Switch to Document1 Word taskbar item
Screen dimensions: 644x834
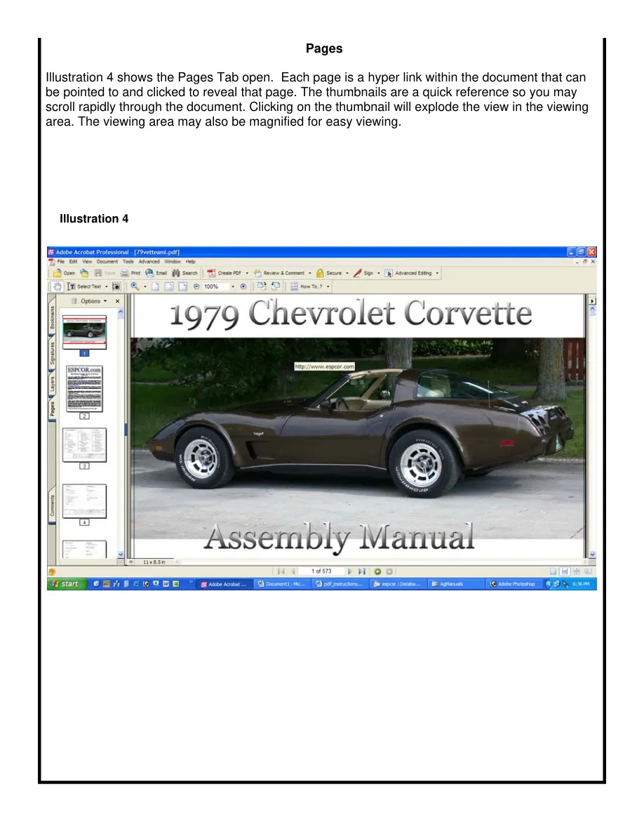click(x=281, y=584)
